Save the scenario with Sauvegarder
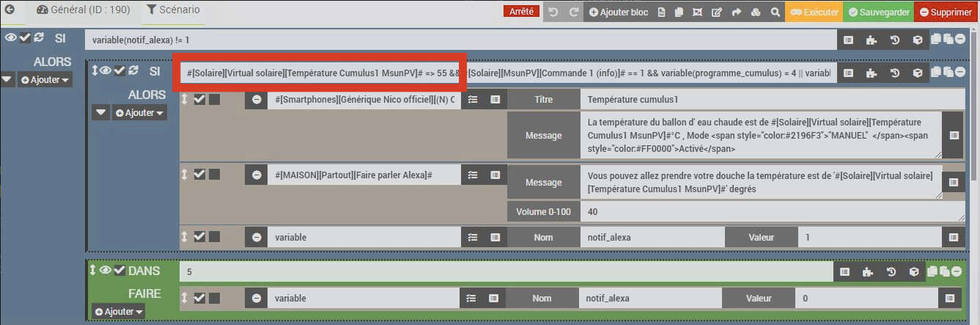Viewport: 980px width, 325px height. coord(878,12)
